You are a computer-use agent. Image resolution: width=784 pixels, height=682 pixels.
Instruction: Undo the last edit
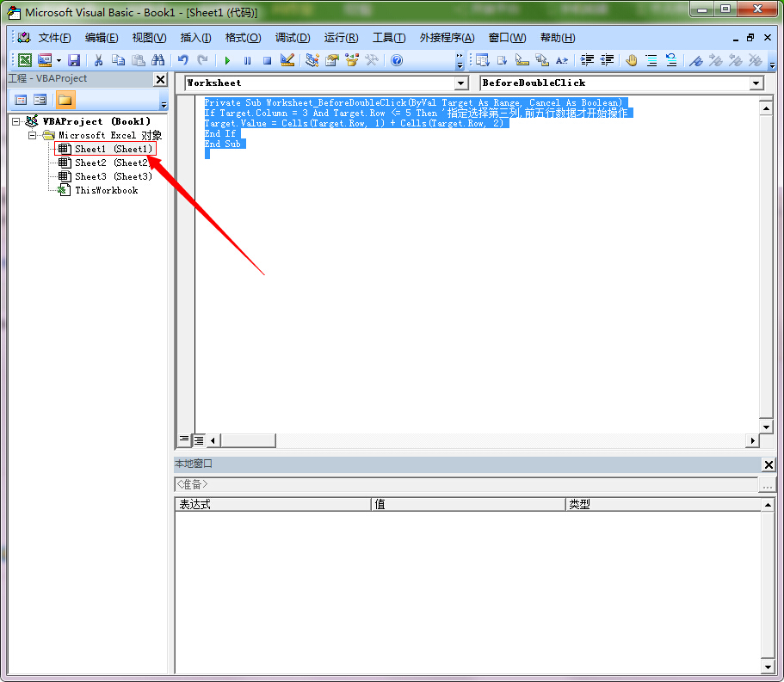(x=183, y=60)
